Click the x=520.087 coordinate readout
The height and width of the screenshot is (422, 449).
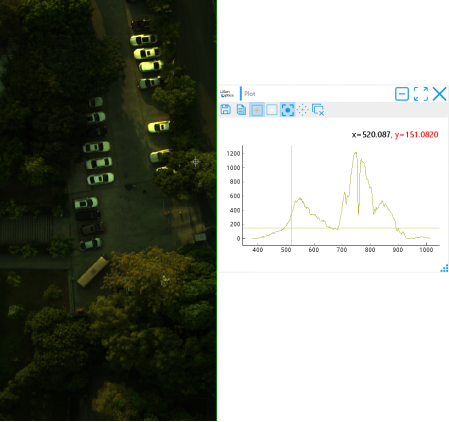(371, 135)
